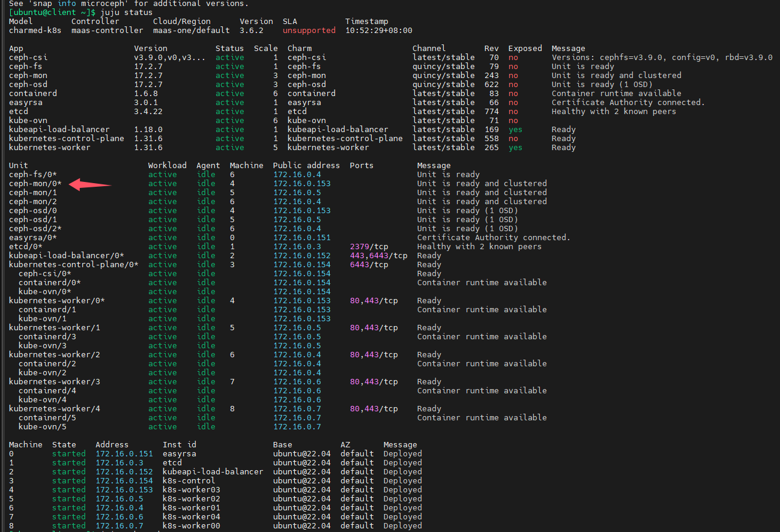Select unit name 'ceph-osd/1'
The image size is (780, 532).
[33, 220]
